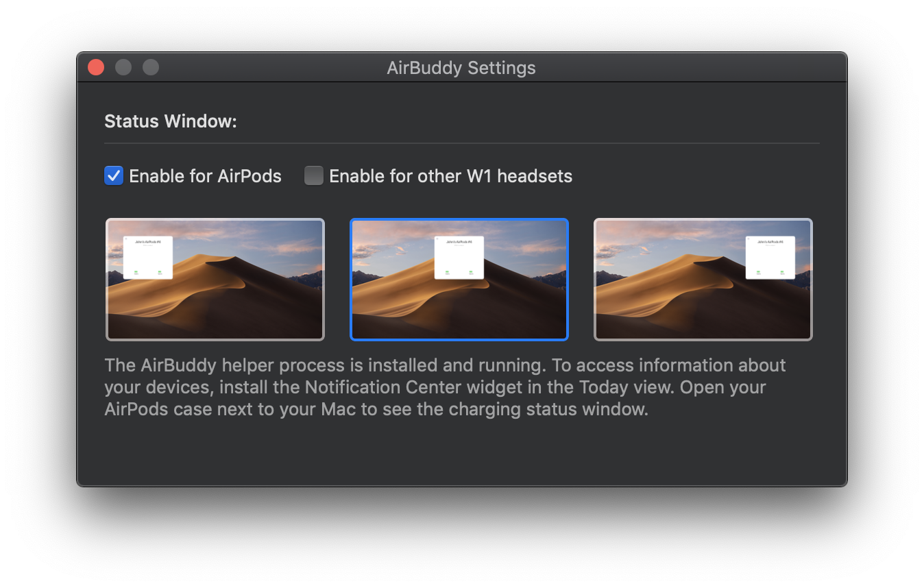Check the Enable for other W1 headsets box

314,176
